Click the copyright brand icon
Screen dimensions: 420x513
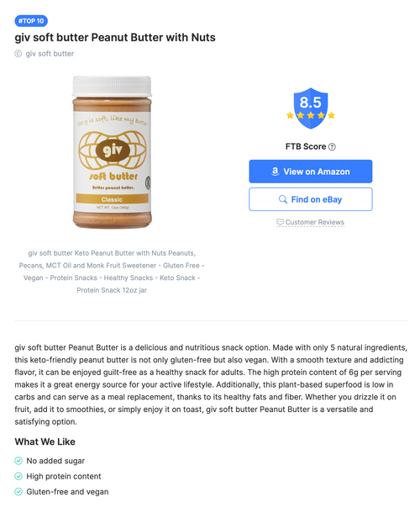point(18,54)
